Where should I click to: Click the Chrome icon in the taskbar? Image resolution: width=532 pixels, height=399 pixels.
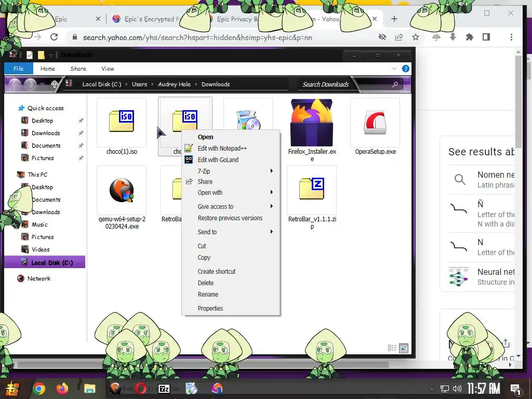tap(38, 389)
